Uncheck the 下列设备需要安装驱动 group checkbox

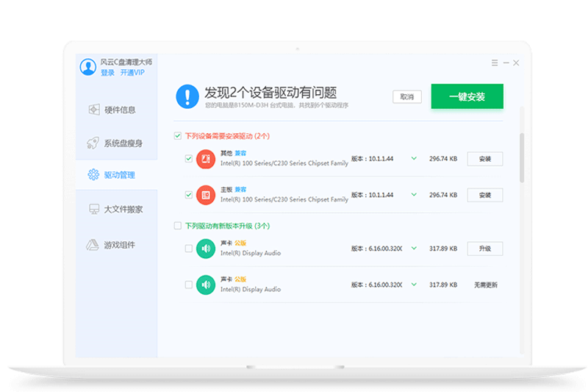click(177, 136)
